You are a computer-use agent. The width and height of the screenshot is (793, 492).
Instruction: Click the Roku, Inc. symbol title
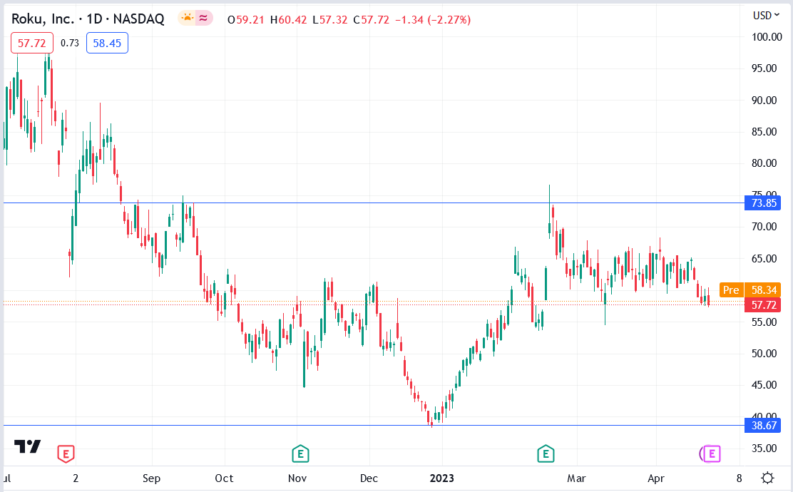coord(88,19)
